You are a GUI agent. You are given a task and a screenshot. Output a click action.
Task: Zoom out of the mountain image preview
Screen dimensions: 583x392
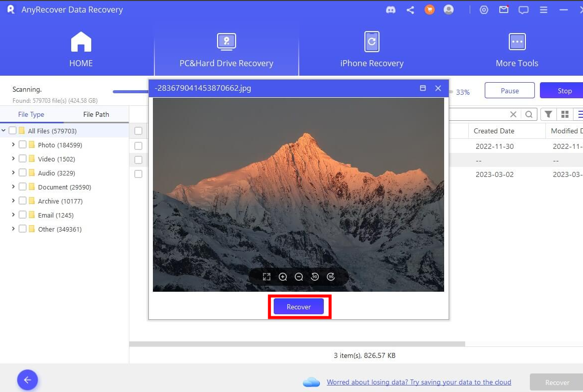coord(299,276)
